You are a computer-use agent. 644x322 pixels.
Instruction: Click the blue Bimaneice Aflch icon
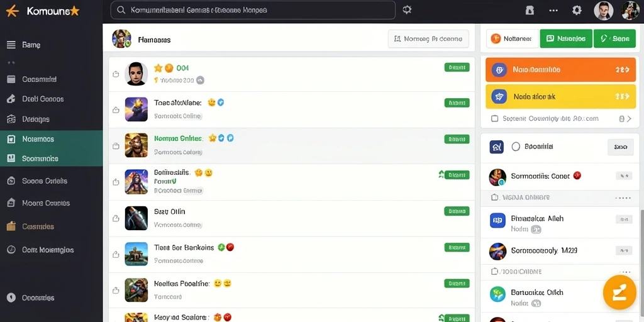[497, 221]
